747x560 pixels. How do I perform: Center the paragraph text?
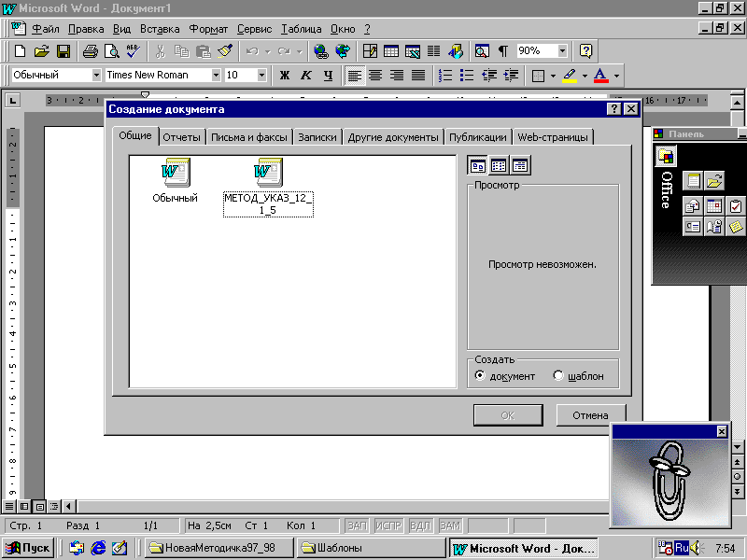click(x=375, y=76)
